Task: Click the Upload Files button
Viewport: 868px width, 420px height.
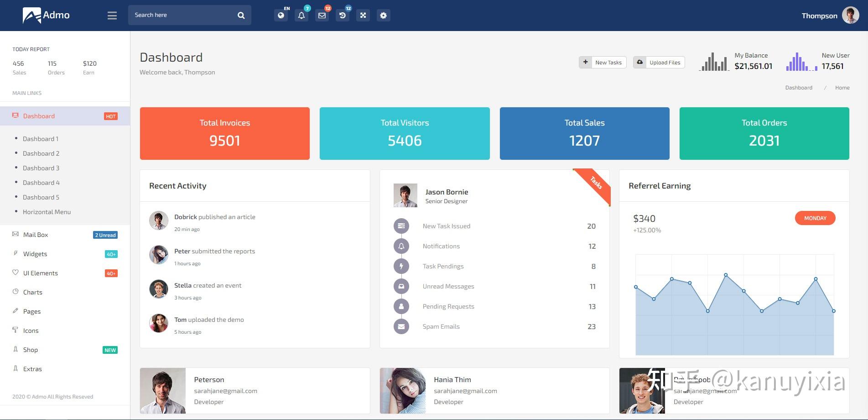Action: [x=659, y=62]
